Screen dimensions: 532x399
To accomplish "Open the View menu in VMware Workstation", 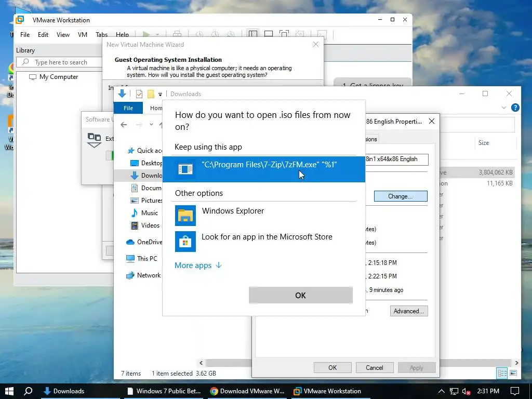I will (63, 35).
